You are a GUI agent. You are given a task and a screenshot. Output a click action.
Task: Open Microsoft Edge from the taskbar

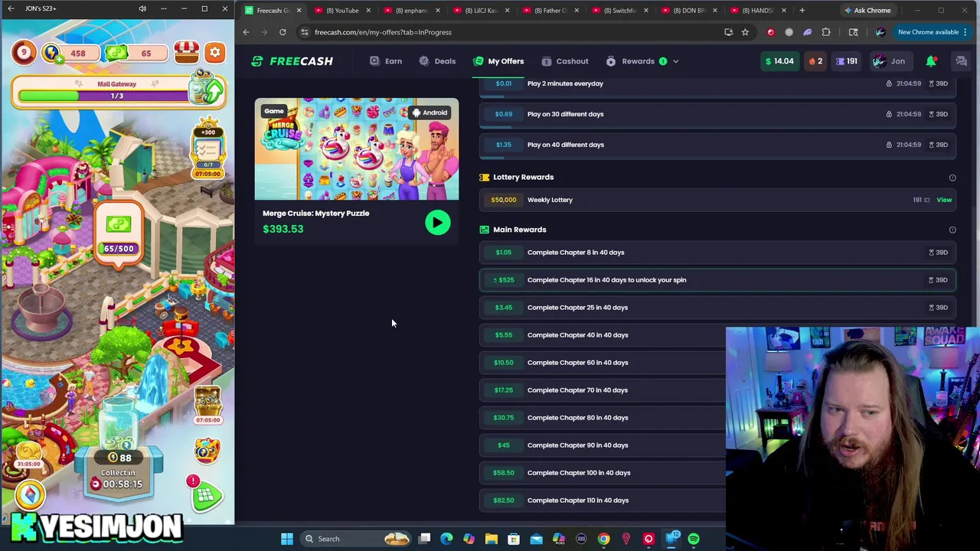click(447, 539)
